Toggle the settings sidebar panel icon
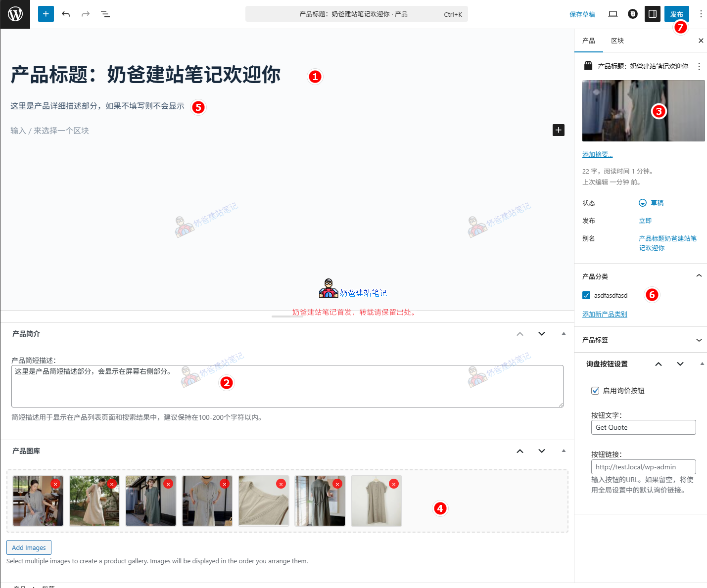The image size is (707, 588). tap(652, 14)
